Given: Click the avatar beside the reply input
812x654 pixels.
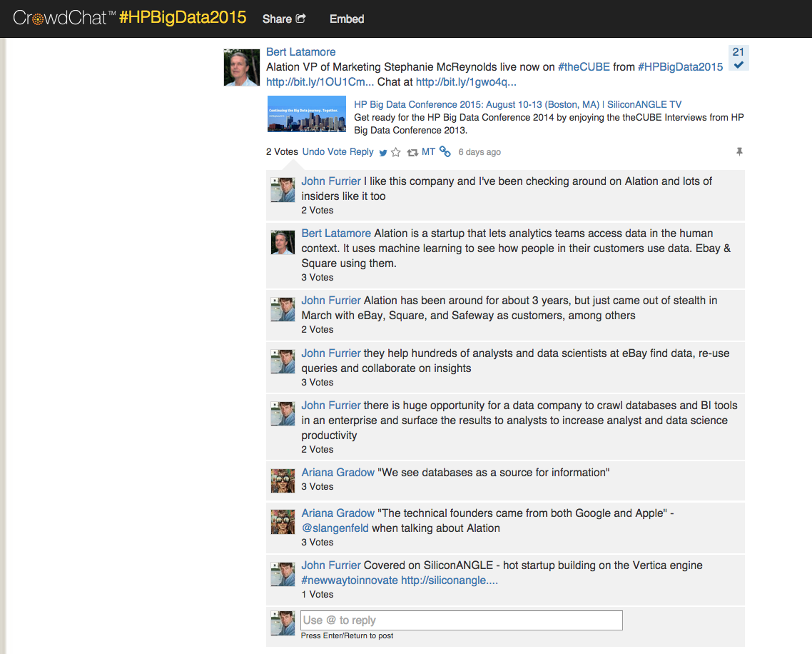Looking at the screenshot, I should [x=283, y=623].
